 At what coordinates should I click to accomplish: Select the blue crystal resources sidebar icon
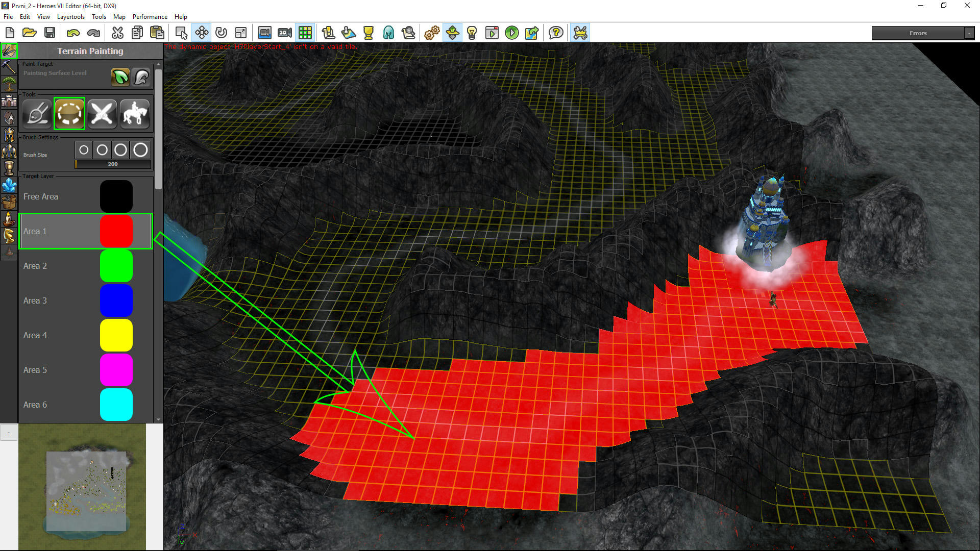coord(9,185)
